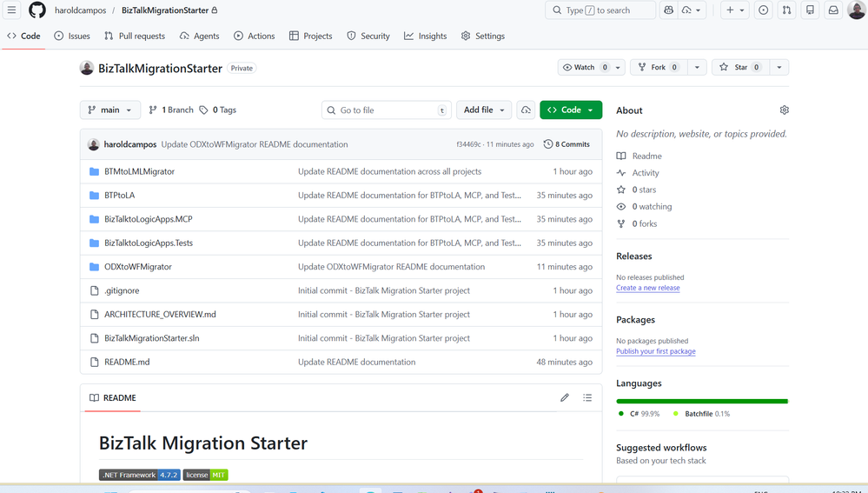This screenshot has height=493, width=868.
Task: Click the owner avatar next to repo title
Action: click(87, 68)
